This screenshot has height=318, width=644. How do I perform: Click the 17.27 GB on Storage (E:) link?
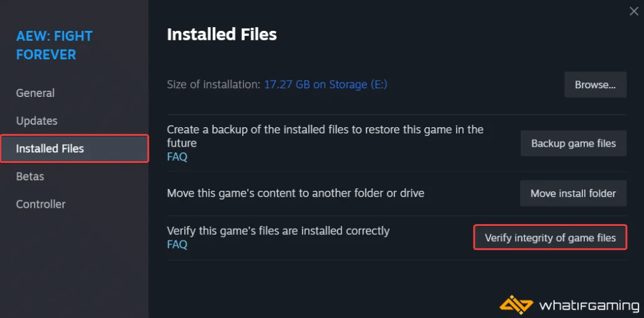325,84
